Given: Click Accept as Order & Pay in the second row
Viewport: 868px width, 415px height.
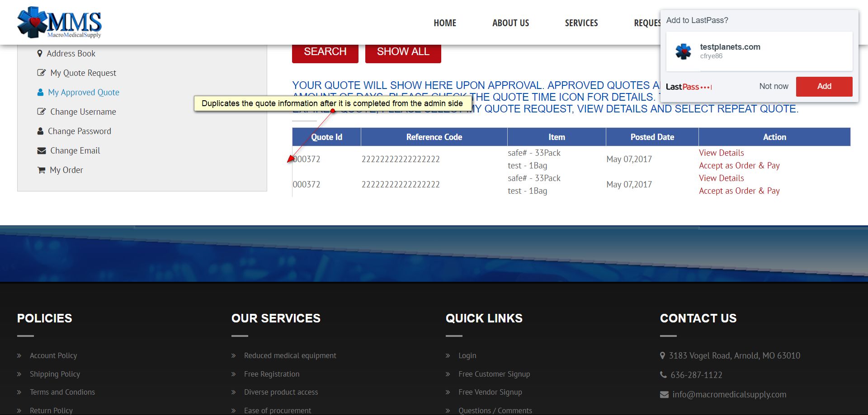Looking at the screenshot, I should 739,191.
